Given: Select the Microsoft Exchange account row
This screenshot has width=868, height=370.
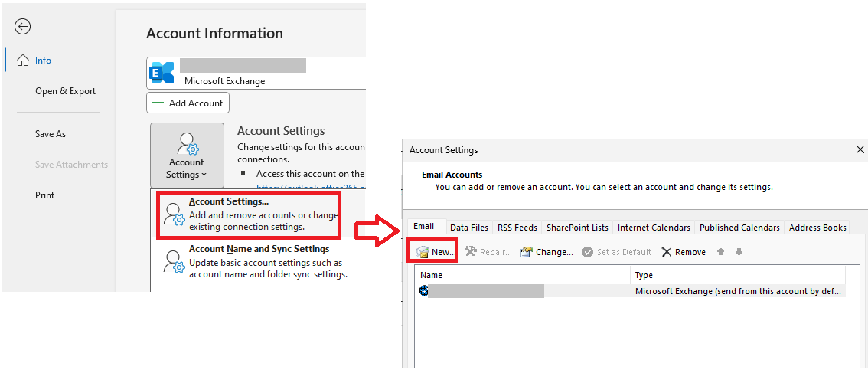Looking at the screenshot, I should click(630, 291).
